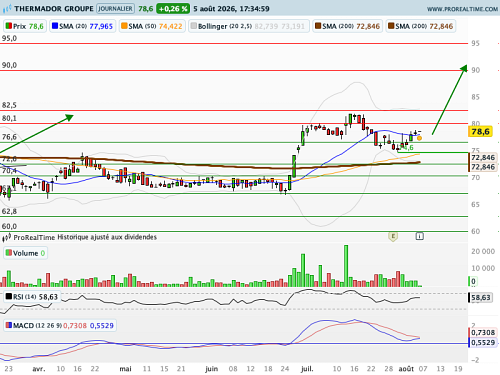The image size is (500, 375).
Task: Select the 82,5 level label
Action: (x=9, y=105)
